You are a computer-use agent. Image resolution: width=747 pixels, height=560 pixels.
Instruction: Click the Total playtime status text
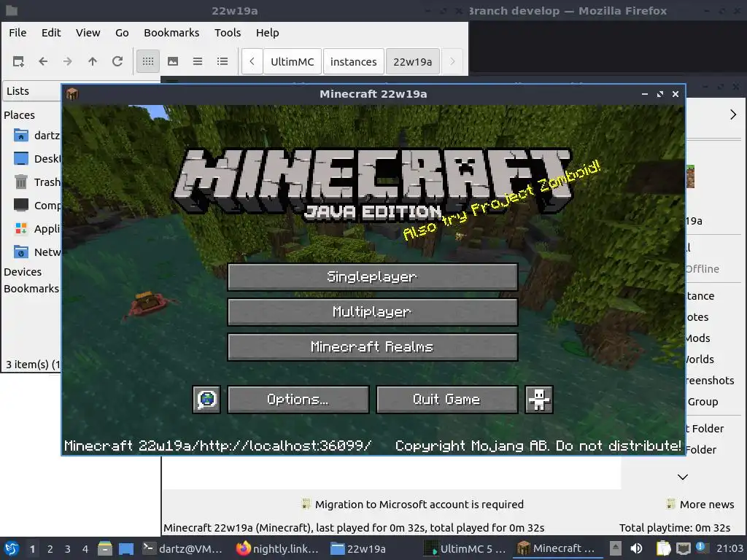[675, 528]
